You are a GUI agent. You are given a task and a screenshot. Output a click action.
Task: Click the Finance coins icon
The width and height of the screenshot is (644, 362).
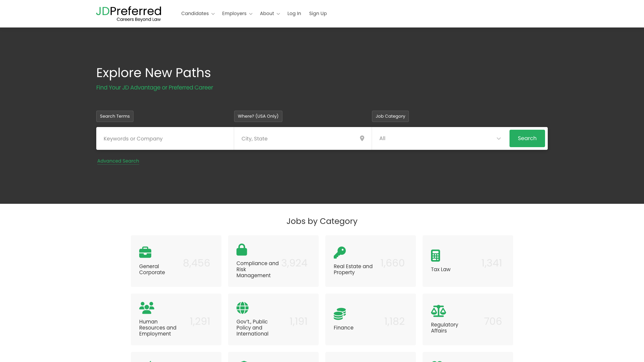pos(339,314)
